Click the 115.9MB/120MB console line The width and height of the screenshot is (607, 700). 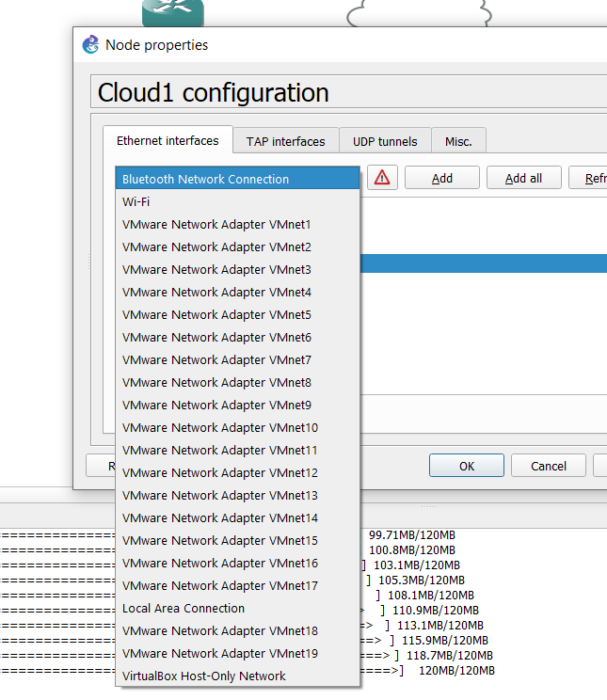(x=445, y=640)
